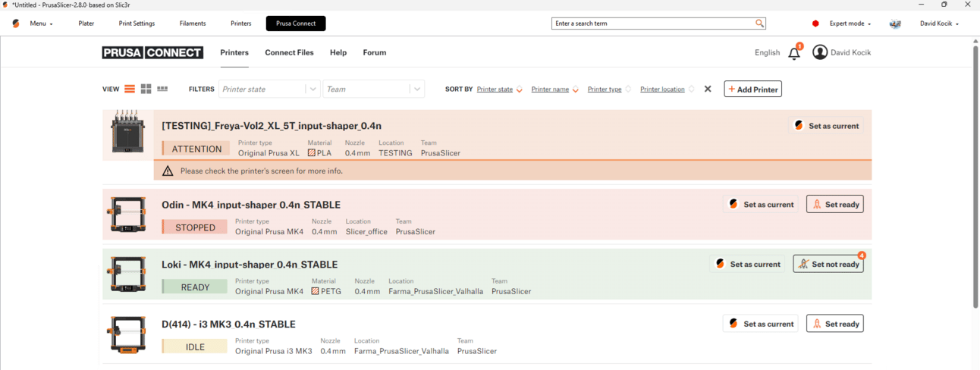Click the Odin MK4 printer thumbnail
Screen dimensions: 980x370
point(126,214)
